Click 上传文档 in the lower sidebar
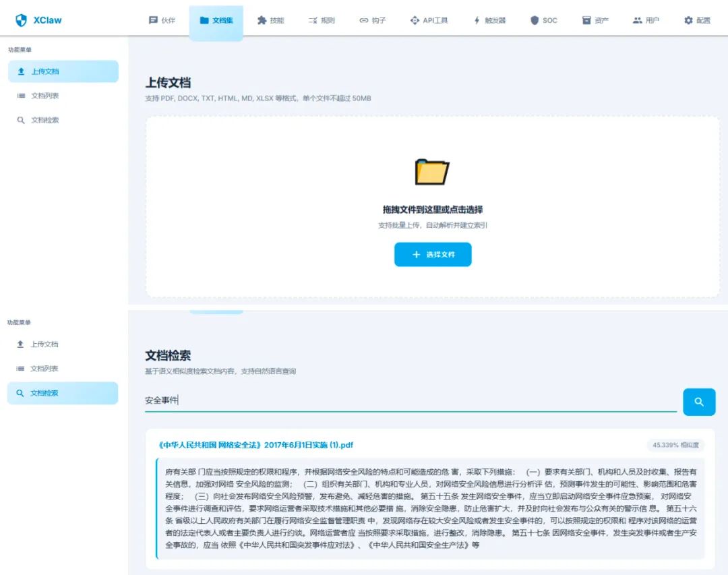The height and width of the screenshot is (575, 728). pos(63,344)
